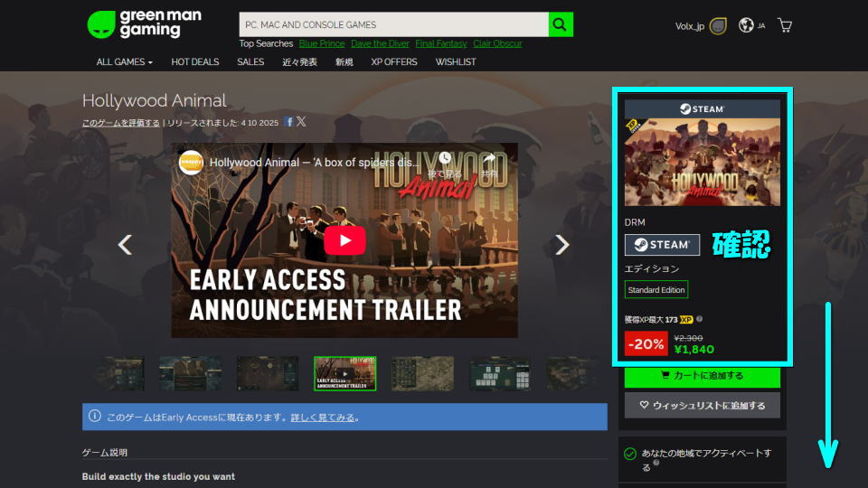Click the このゲームを評価する link
This screenshot has height=488, width=868.
click(x=120, y=123)
